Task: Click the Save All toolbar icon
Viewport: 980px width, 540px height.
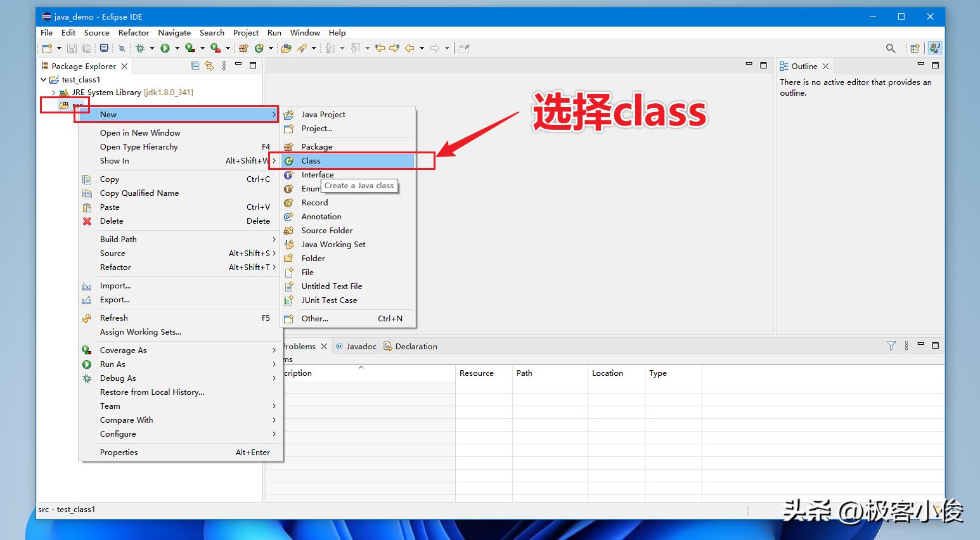Action: click(x=86, y=48)
